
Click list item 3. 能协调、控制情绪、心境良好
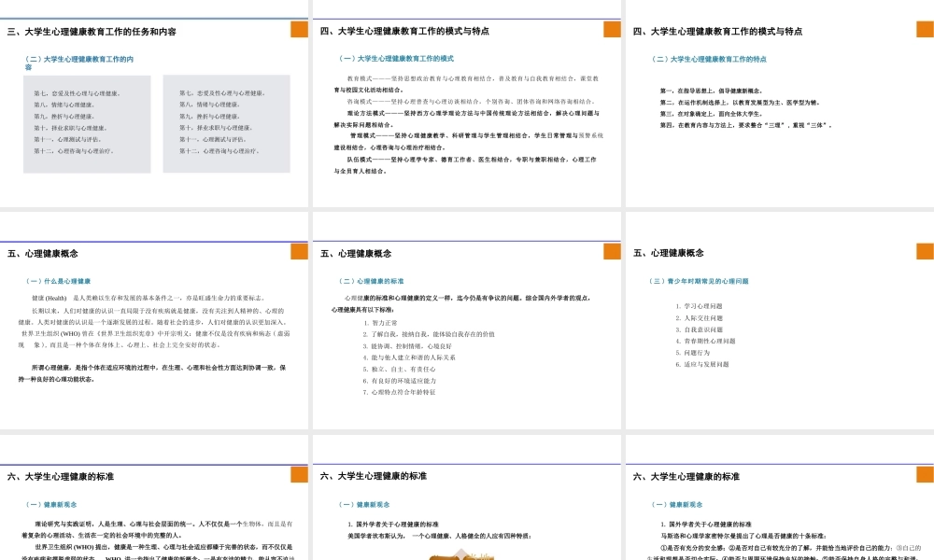407,345
